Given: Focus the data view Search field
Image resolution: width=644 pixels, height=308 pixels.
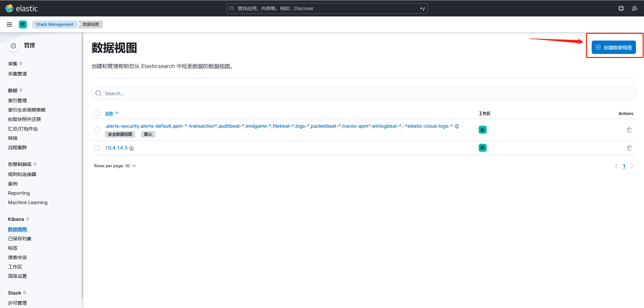Looking at the screenshot, I should point(364,93).
